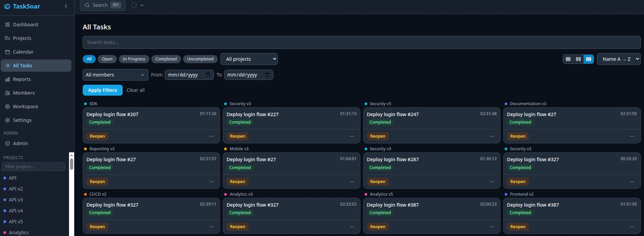
Task: Switch to single column view layout
Action: tap(568, 59)
